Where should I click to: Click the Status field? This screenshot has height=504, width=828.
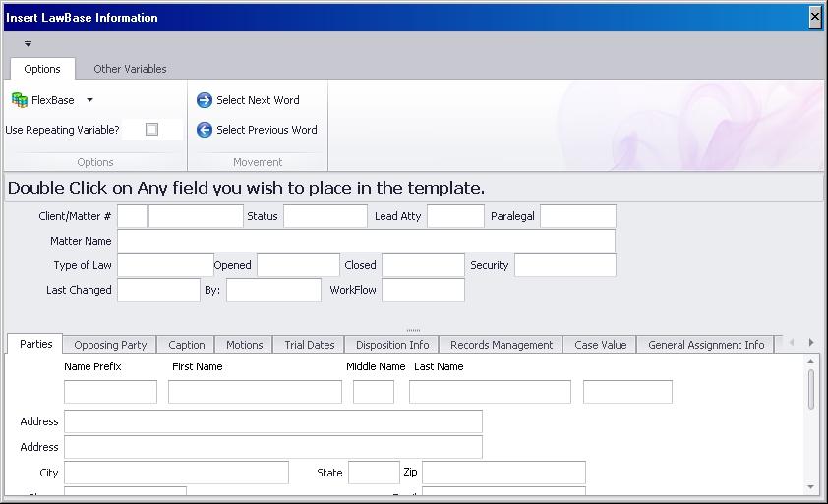point(325,216)
